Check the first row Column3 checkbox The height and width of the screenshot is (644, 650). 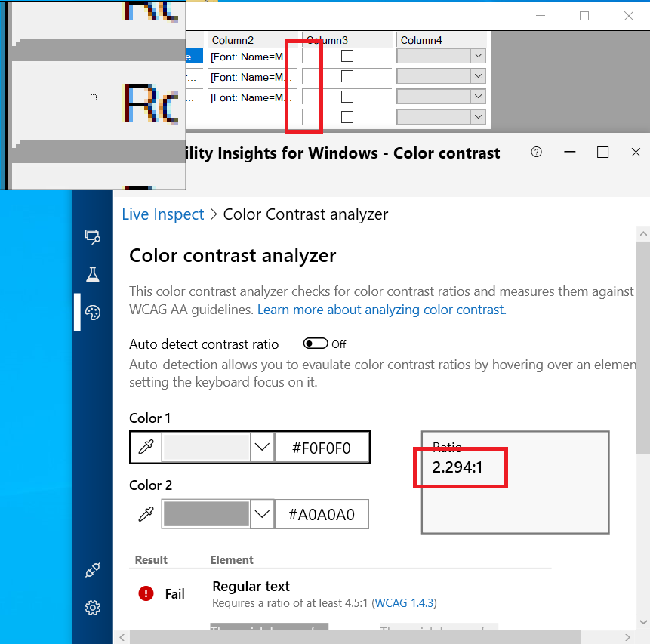[x=347, y=56]
